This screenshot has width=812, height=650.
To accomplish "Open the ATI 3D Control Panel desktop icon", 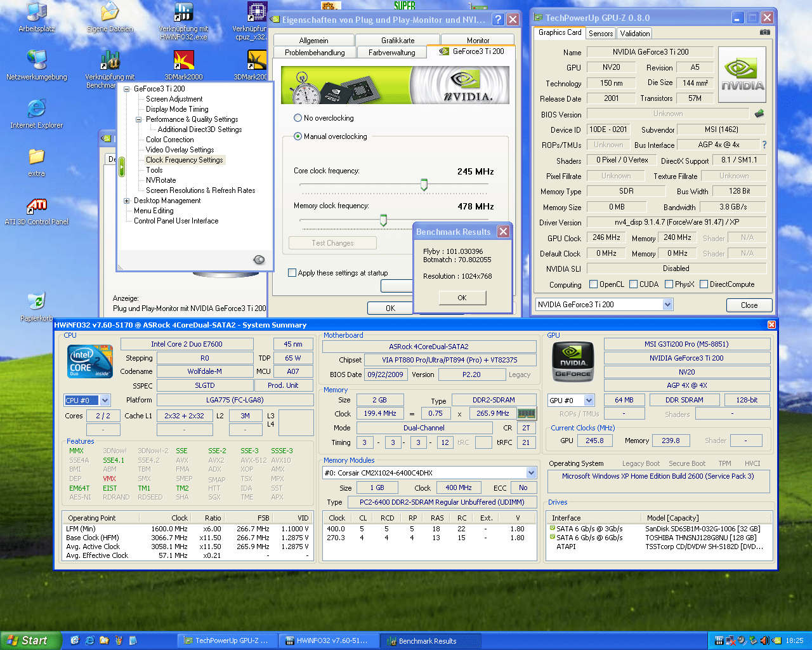I will coord(37,206).
